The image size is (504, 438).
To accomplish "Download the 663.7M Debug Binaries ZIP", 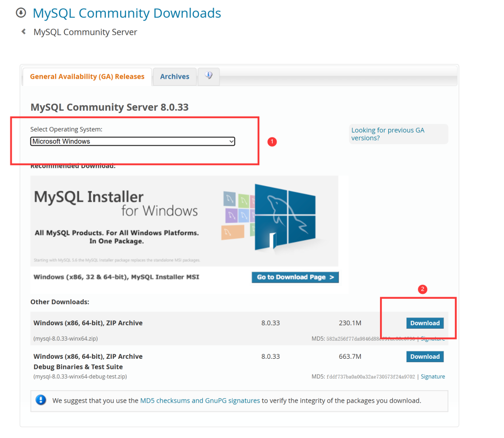I will pos(425,356).
